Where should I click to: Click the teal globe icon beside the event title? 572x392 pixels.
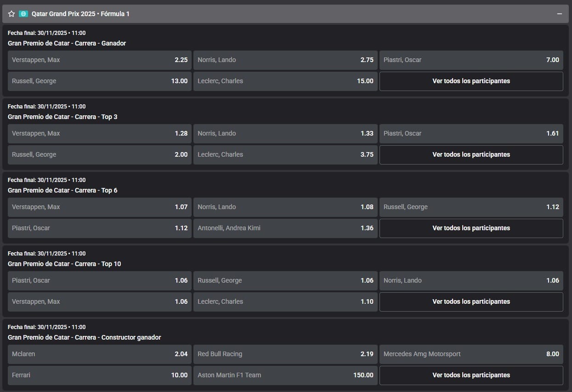coord(23,14)
